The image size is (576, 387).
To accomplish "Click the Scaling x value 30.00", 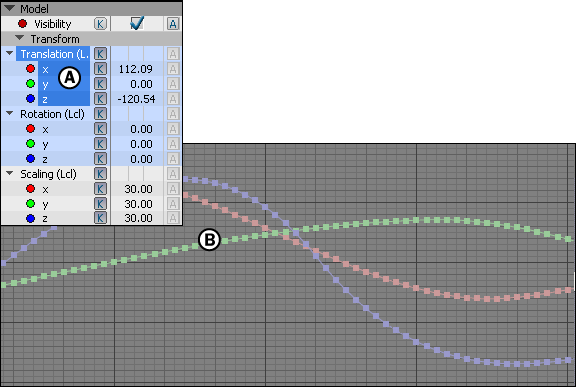I will pos(138,189).
